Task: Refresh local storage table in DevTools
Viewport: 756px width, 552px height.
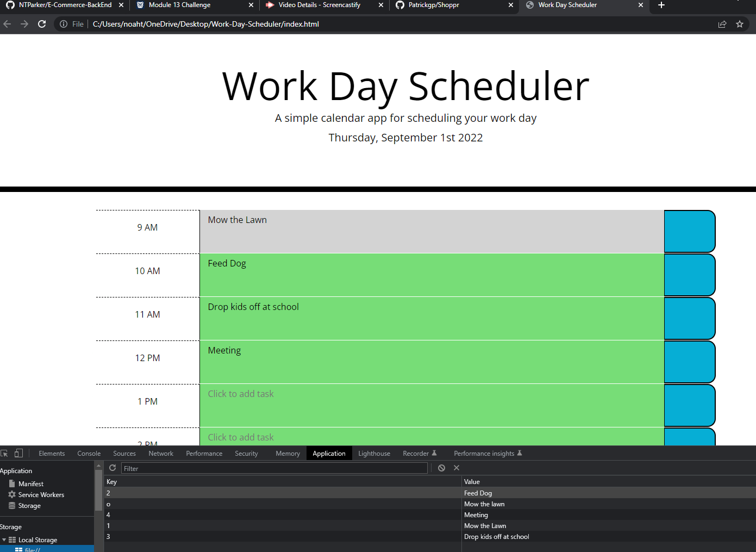Action: click(113, 468)
